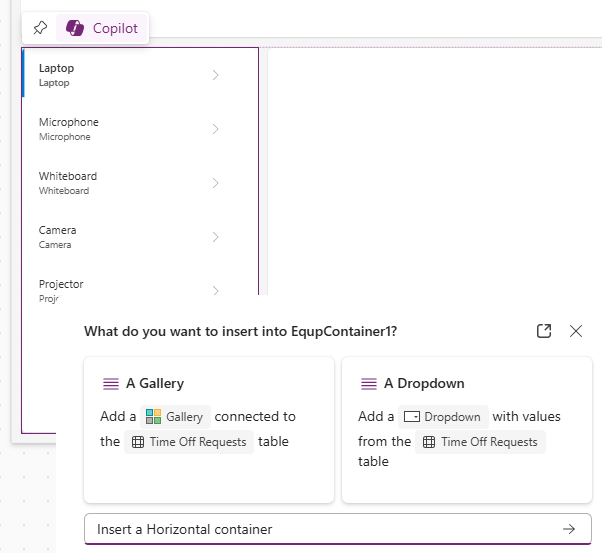Click the Dropdown control chip
602x553 pixels.
click(x=443, y=417)
